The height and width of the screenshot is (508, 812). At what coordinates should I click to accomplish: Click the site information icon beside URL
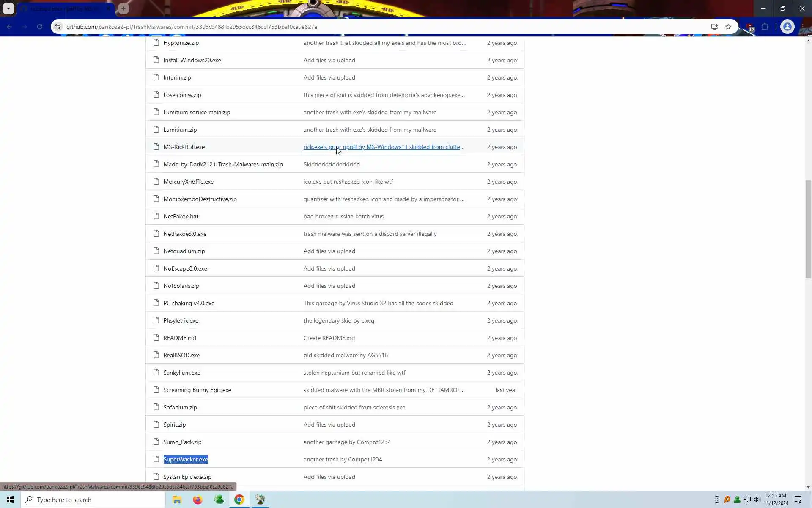point(58,27)
